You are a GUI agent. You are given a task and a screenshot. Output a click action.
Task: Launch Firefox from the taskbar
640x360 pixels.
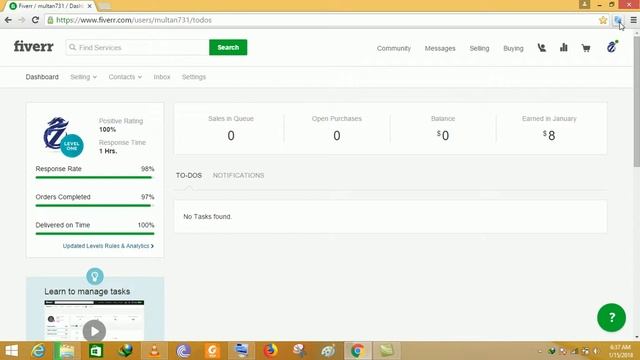tap(270, 351)
